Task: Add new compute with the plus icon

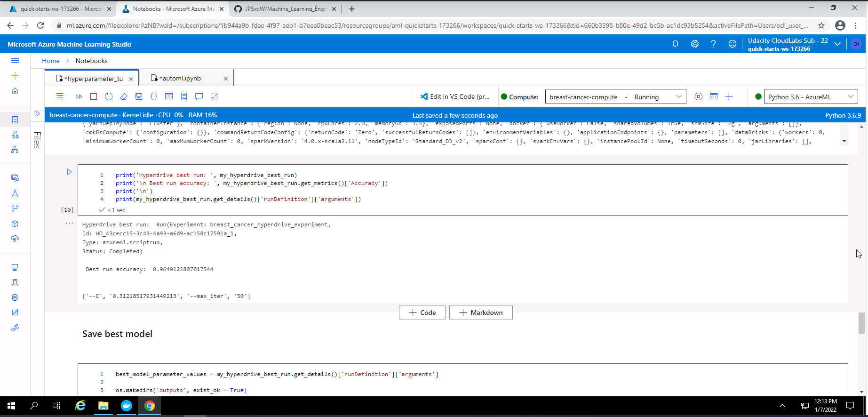Action: pyautogui.click(x=729, y=96)
